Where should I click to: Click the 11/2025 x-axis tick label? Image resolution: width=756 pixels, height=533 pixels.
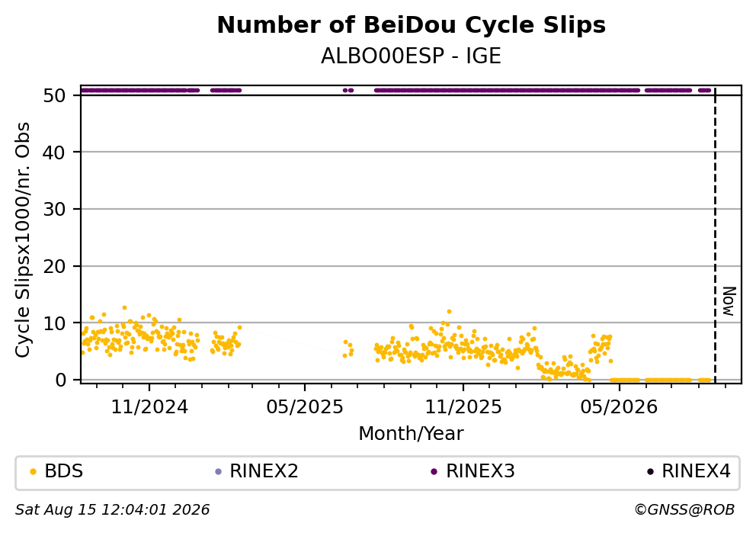click(x=463, y=407)
